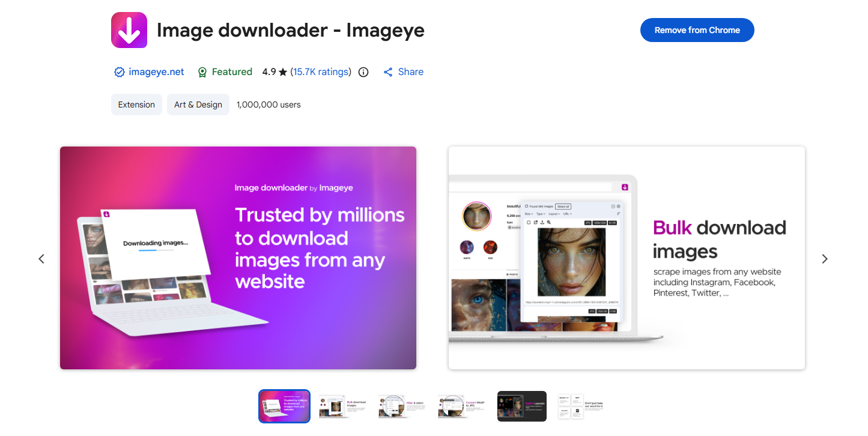Click the Share icon

[389, 71]
